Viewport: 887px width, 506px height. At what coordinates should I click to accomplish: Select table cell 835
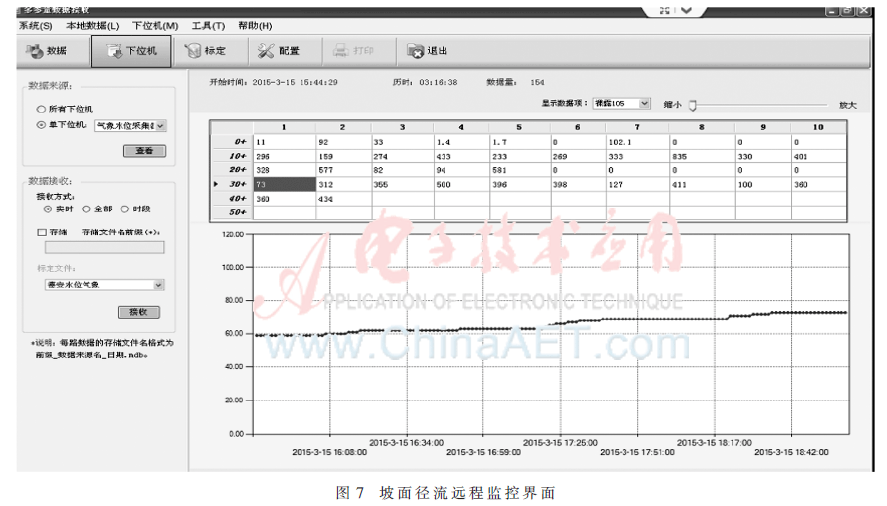click(x=701, y=156)
